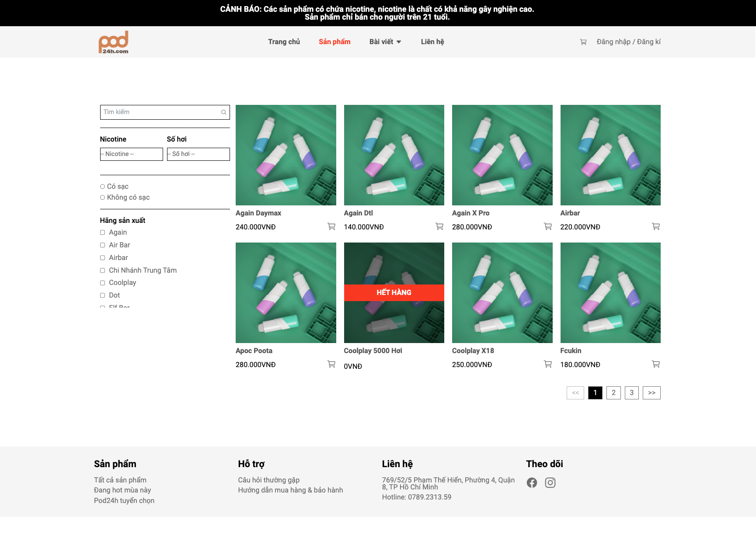Click the Again Daymax product title
Image resolution: width=756 pixels, height=541 pixels.
(258, 213)
